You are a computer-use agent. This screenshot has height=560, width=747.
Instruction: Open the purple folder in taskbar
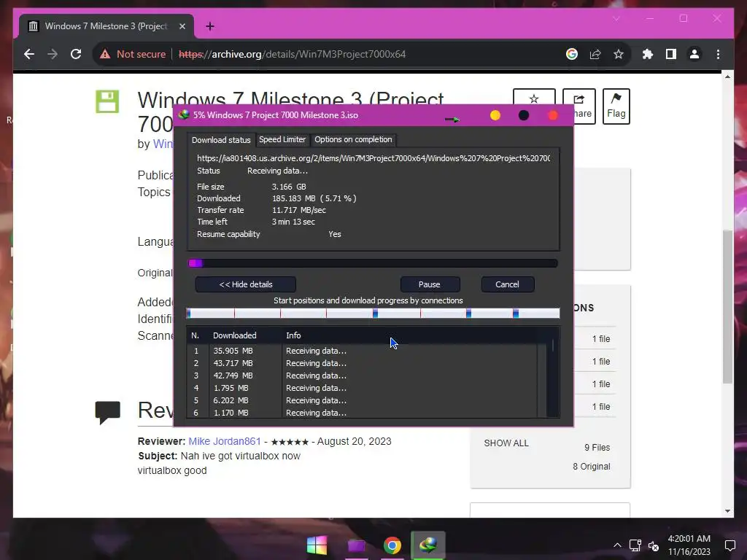pos(356,545)
